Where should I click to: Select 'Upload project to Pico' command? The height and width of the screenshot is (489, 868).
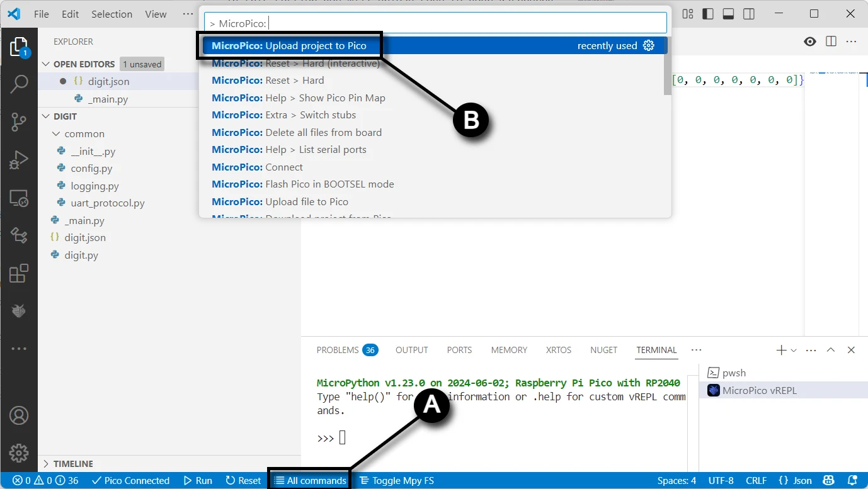433,45
